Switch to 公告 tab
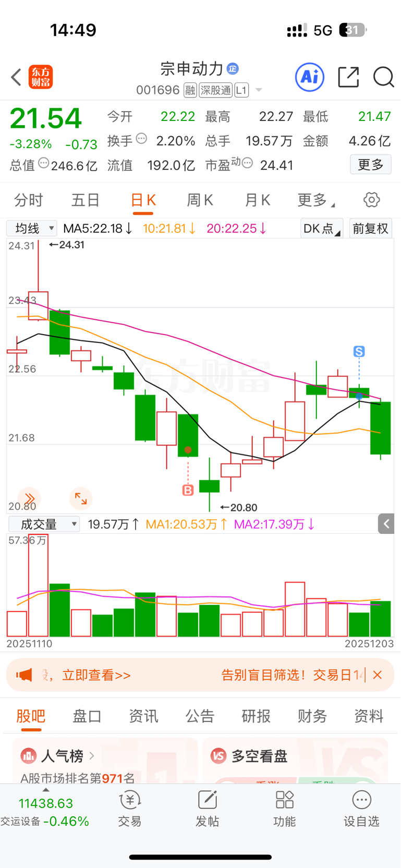 pyautogui.click(x=200, y=716)
